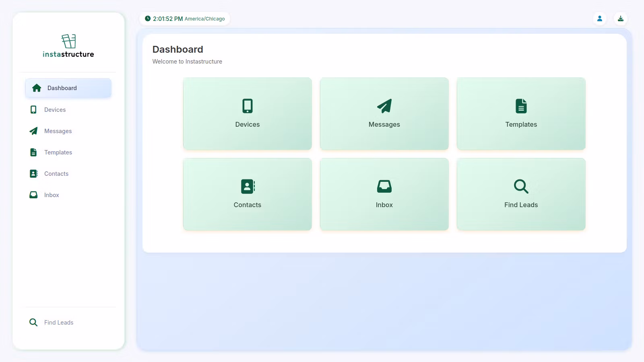Navigate to Inbox in the sidebar
This screenshot has height=362, width=644.
52,195
